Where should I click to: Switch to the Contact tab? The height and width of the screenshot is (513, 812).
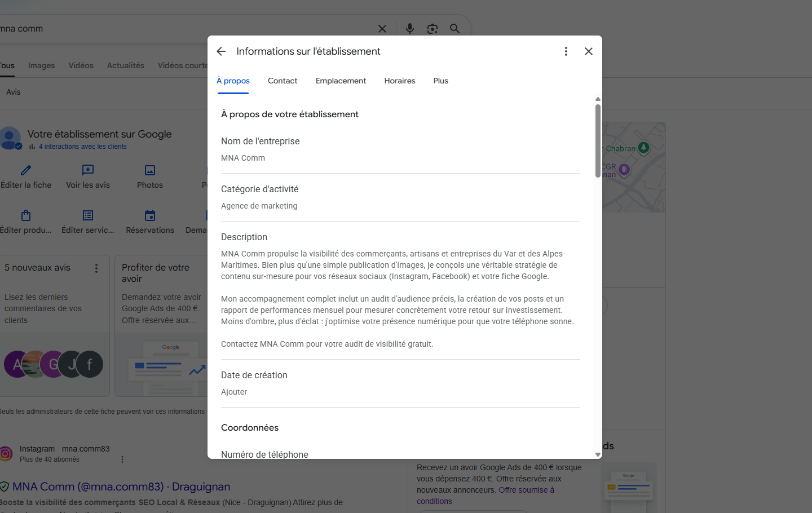(283, 81)
